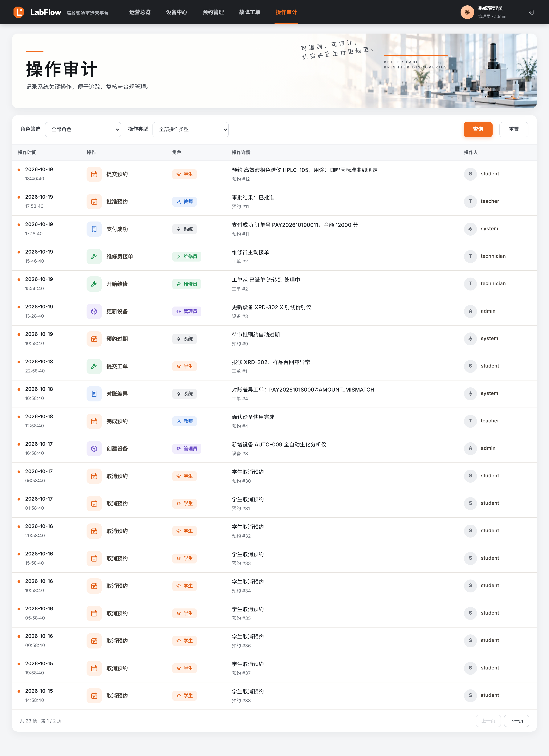The width and height of the screenshot is (549, 756).
Task: Click 教师 role tag in 批准预约 row
Action: click(184, 202)
